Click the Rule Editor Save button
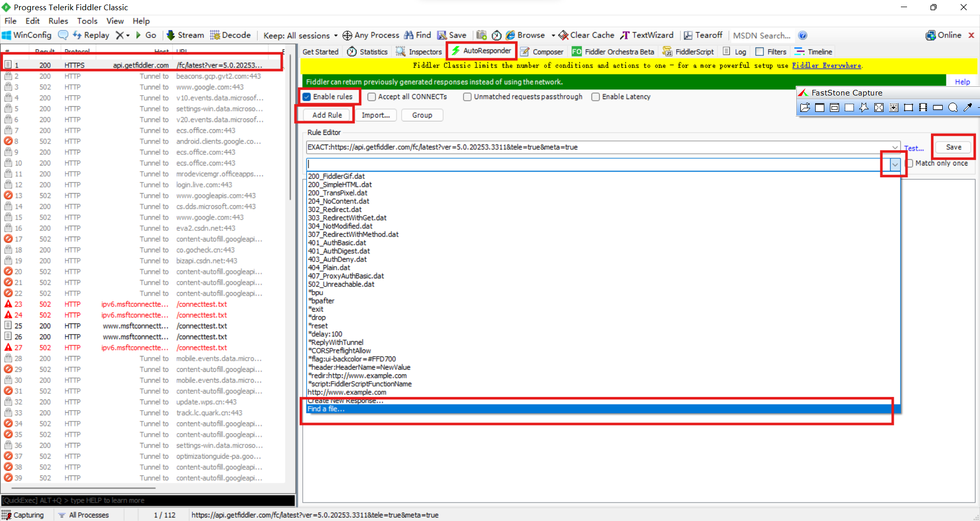 pos(953,147)
